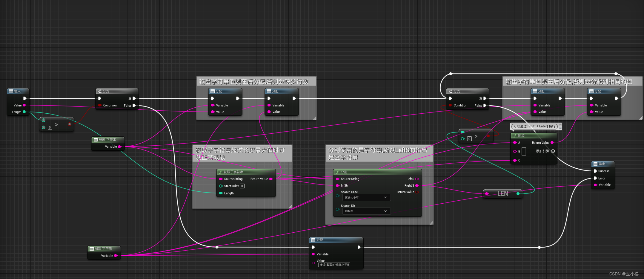Click the greater-than node near Length pin
This screenshot has width=644, height=279.
(57, 124)
